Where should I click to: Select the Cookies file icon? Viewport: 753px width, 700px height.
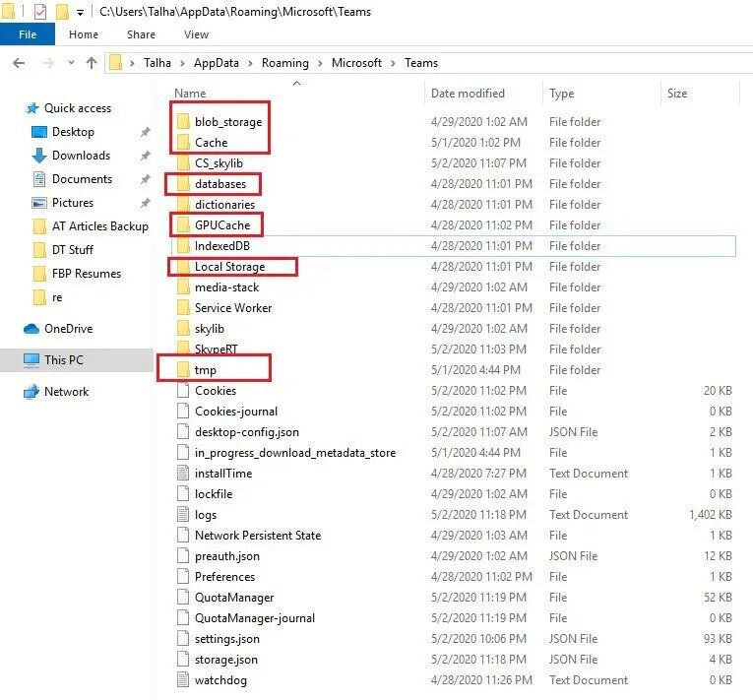click(183, 390)
